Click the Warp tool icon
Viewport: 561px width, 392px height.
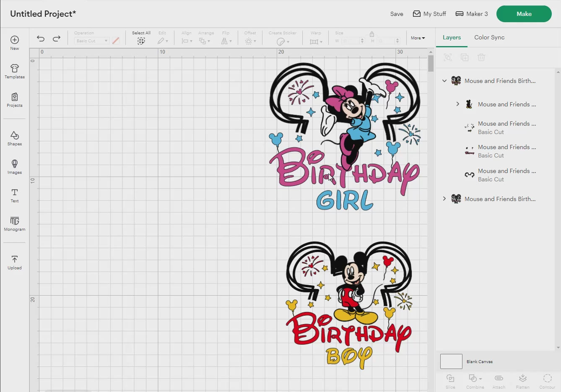coord(314,41)
